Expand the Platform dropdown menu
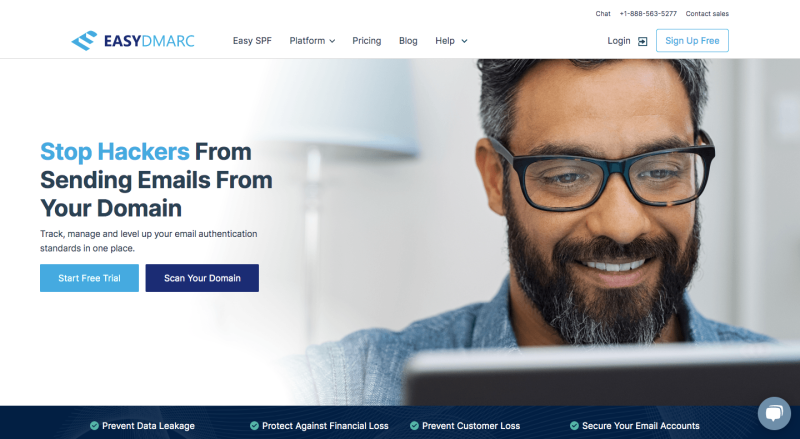800x439 pixels. click(x=312, y=41)
